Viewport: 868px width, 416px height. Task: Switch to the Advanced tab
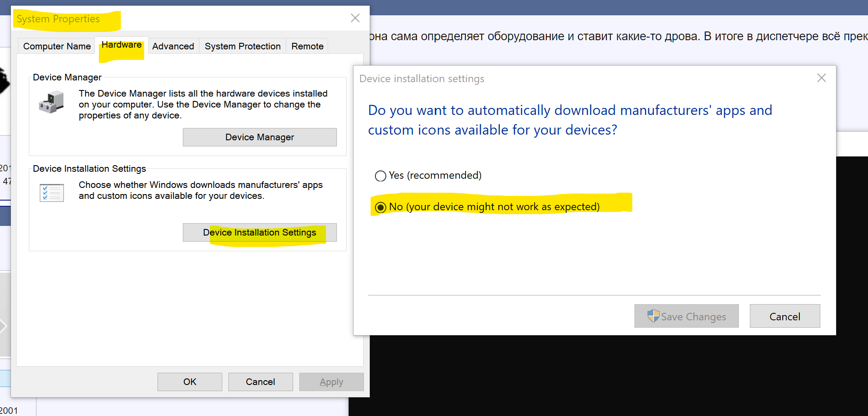coord(173,46)
